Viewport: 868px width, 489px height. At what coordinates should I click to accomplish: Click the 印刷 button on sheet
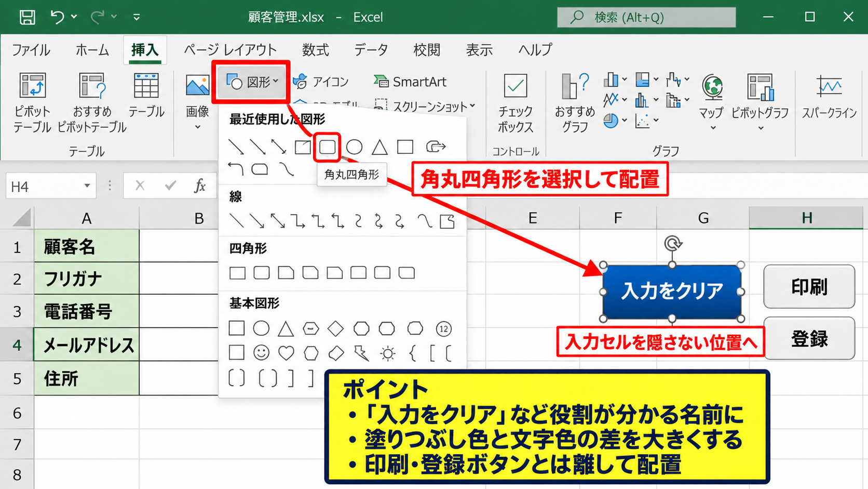[x=809, y=286]
